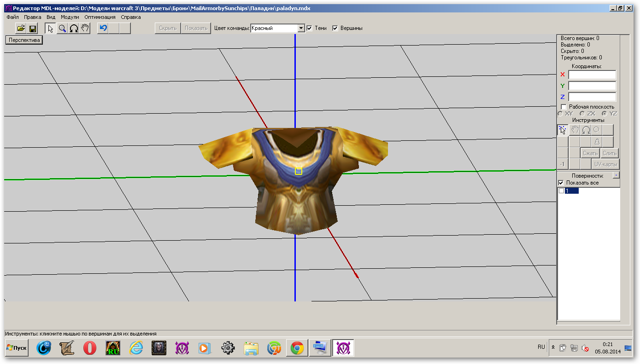
Task: Uncheck Показать все surfaces option
Action: click(561, 183)
